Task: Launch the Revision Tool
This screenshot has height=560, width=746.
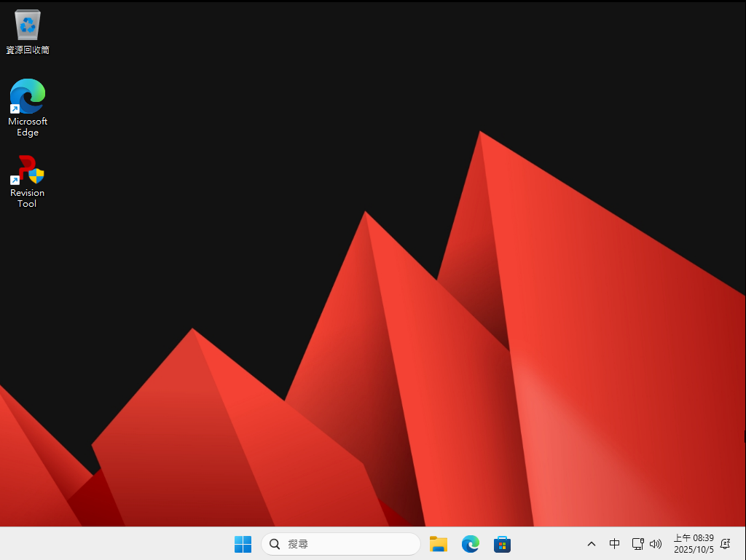Action: (x=27, y=170)
